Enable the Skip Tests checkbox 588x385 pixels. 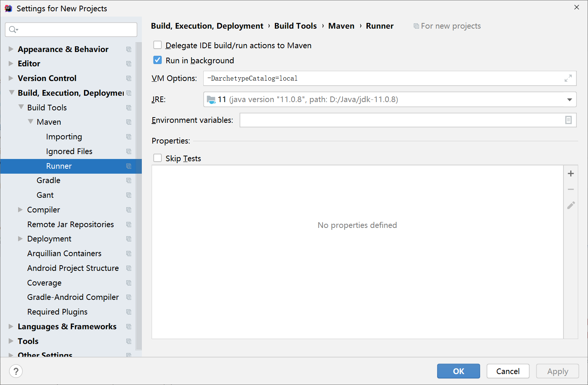(x=158, y=158)
